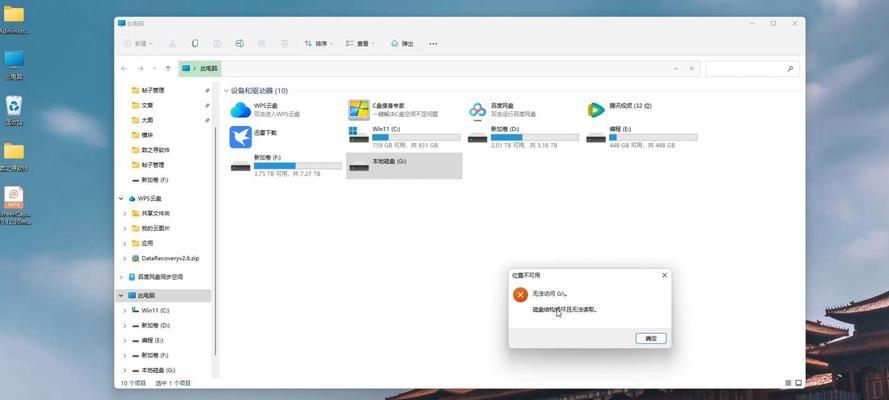
Task: Select 应用 folder in navigation tree
Action: (147, 243)
